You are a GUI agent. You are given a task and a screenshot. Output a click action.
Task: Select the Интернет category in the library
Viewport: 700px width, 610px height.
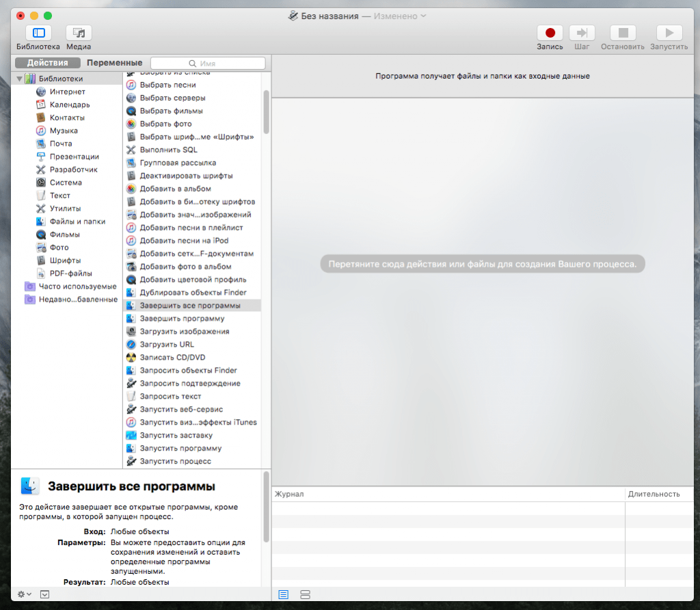[67, 92]
